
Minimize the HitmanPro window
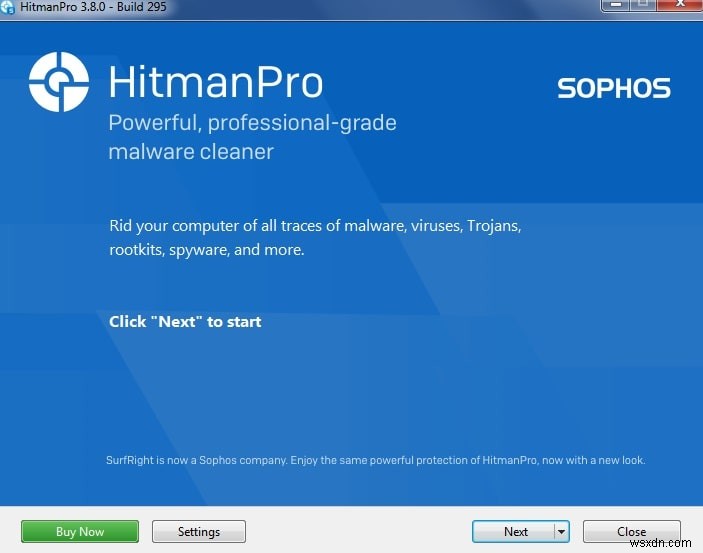point(618,4)
